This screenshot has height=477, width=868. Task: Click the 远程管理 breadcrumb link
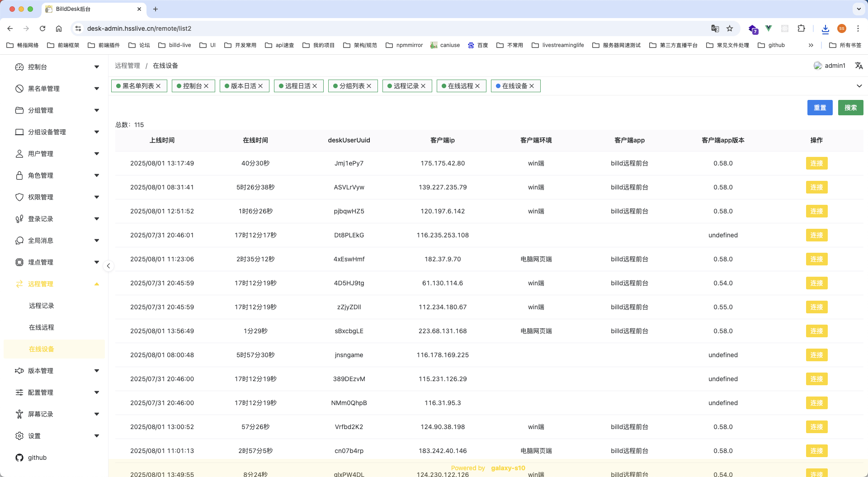(x=127, y=66)
